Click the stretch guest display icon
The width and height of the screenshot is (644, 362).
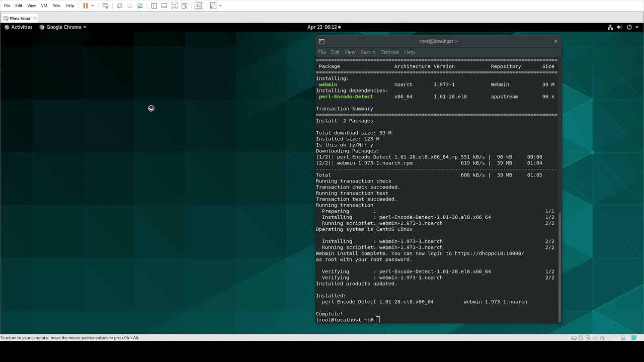pyautogui.click(x=213, y=6)
